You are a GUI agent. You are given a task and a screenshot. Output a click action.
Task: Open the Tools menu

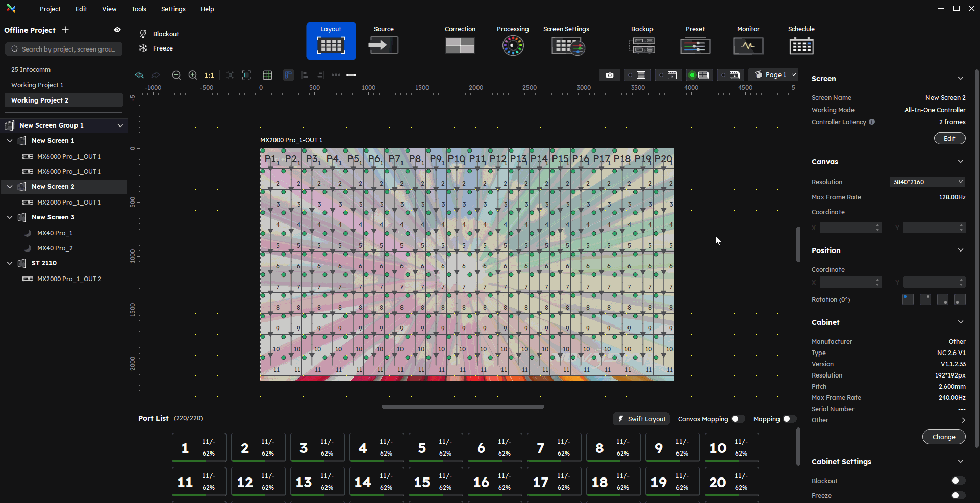(x=139, y=9)
